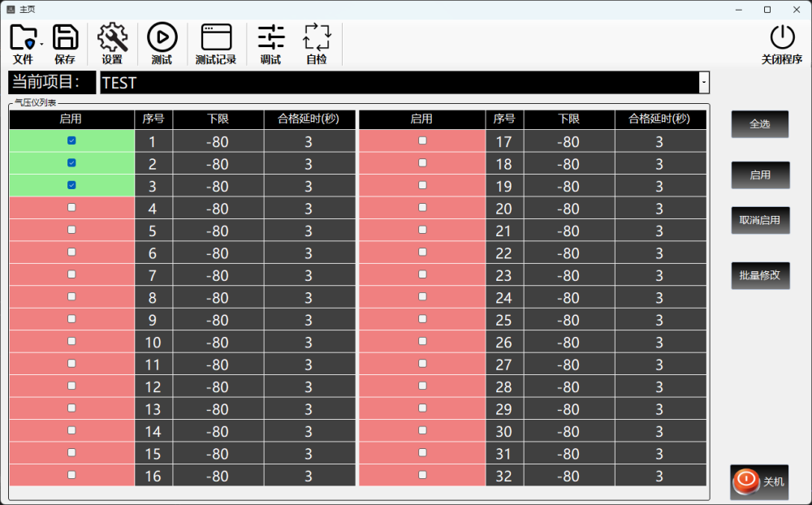Click the 批量修改 batch edit button
The image size is (812, 505).
click(759, 275)
